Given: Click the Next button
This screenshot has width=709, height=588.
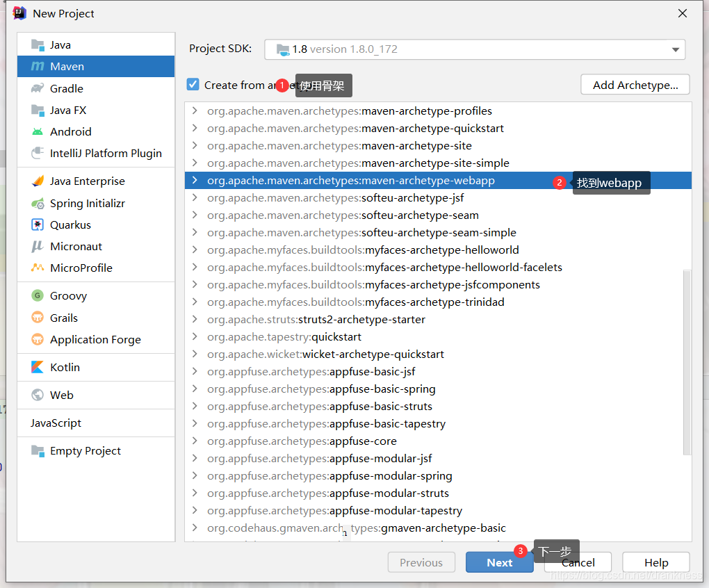Looking at the screenshot, I should [x=499, y=562].
